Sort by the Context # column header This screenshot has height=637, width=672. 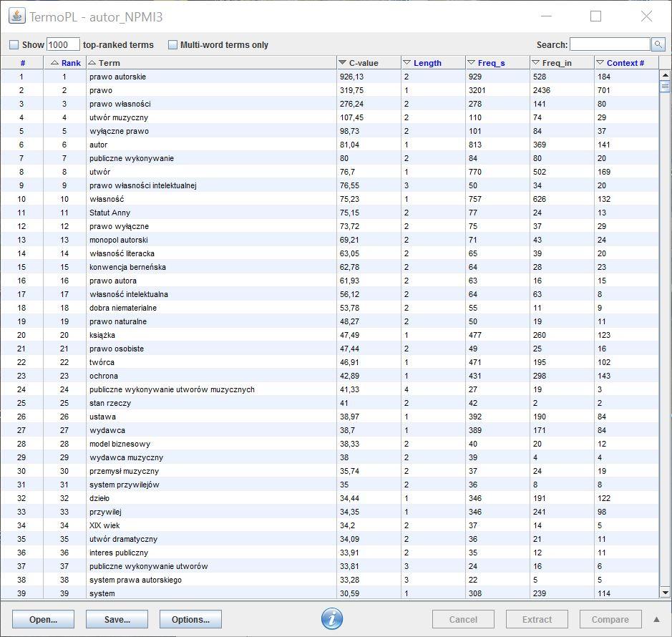point(627,63)
